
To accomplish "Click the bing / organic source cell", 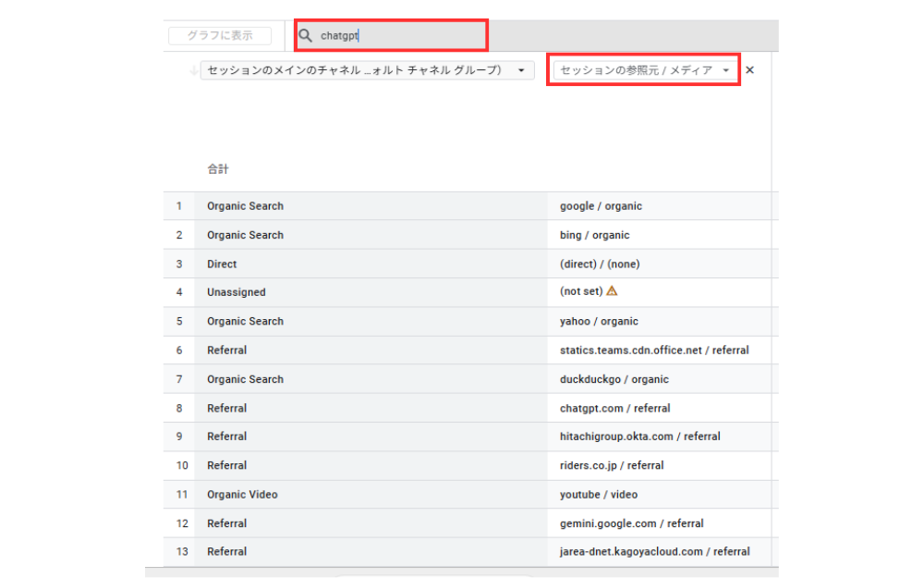I will (594, 235).
